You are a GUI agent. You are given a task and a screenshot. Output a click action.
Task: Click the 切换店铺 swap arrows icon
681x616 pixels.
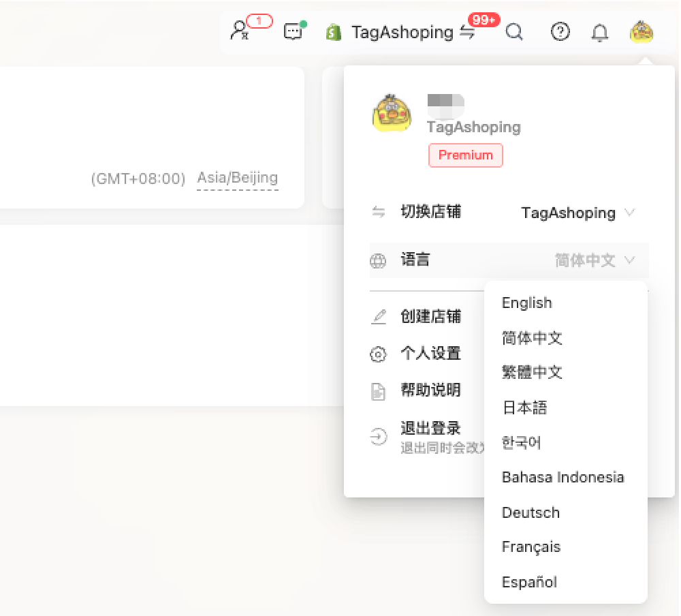coord(378,212)
